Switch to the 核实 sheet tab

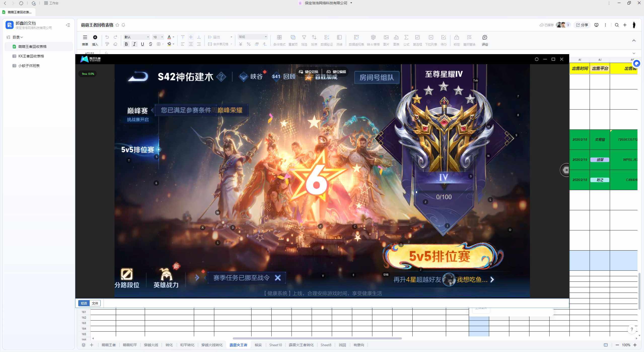[258, 345]
